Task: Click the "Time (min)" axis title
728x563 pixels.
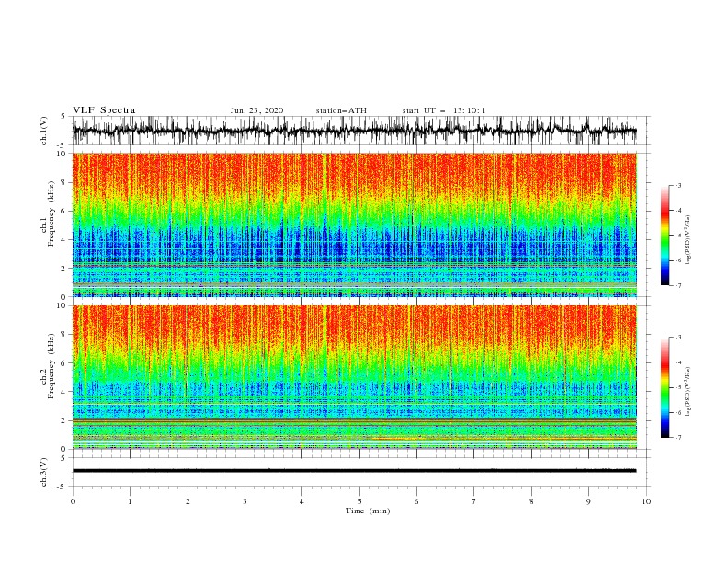Action: 368,511
